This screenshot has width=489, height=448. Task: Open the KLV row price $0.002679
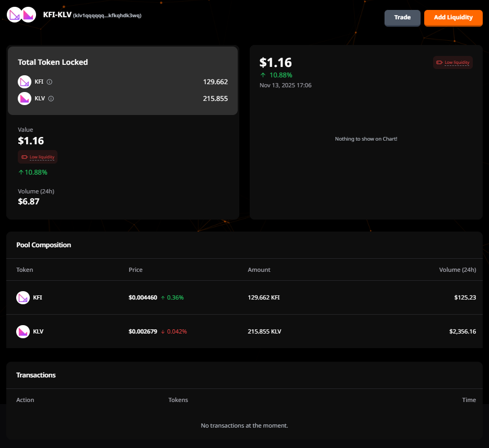143,331
